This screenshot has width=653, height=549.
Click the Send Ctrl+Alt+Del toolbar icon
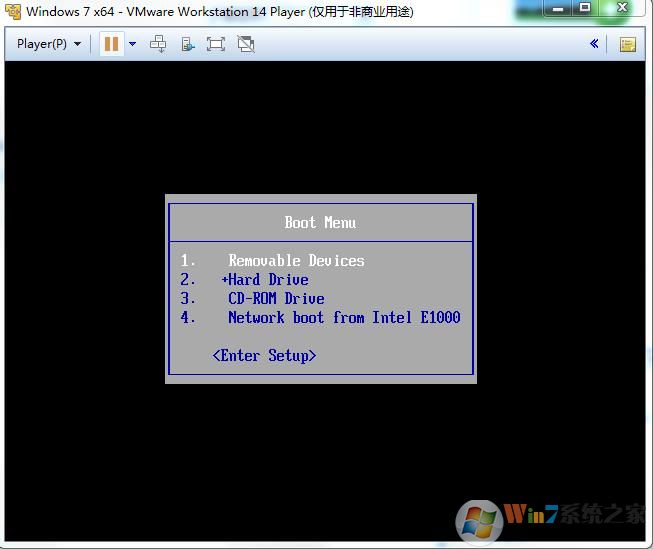tap(158, 44)
